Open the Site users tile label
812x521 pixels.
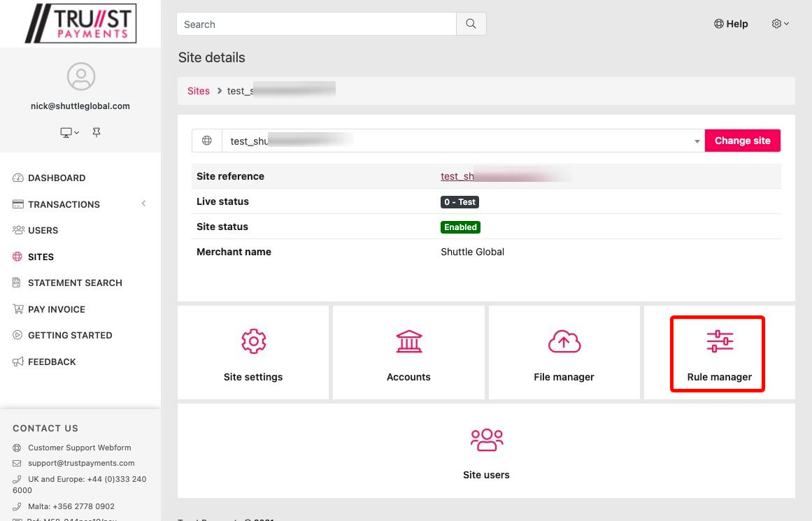pyautogui.click(x=486, y=475)
